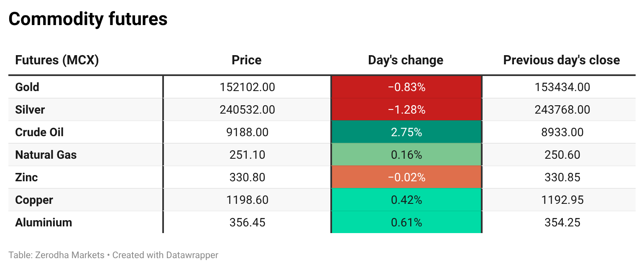Click the Gold row label

27,87
